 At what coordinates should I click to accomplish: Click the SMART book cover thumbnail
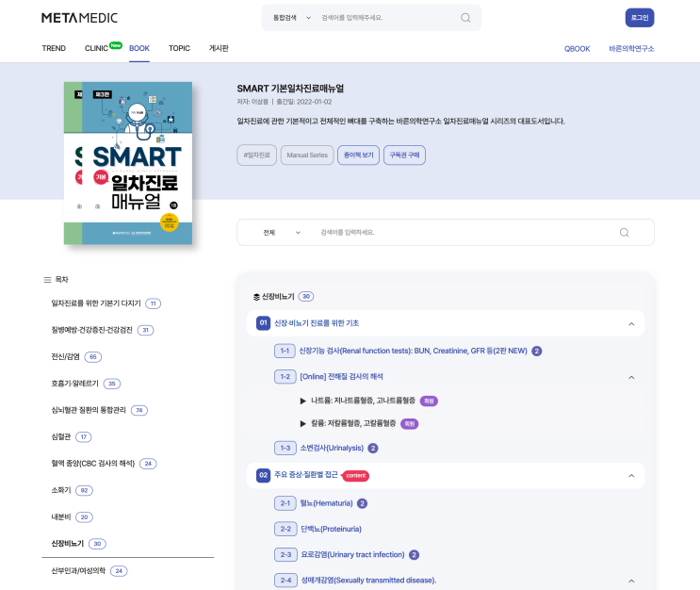pyautogui.click(x=128, y=163)
